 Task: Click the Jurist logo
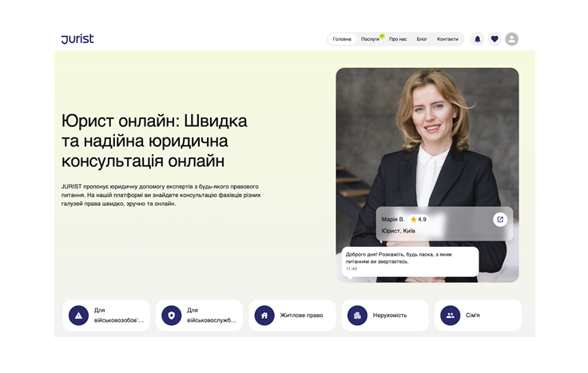77,39
